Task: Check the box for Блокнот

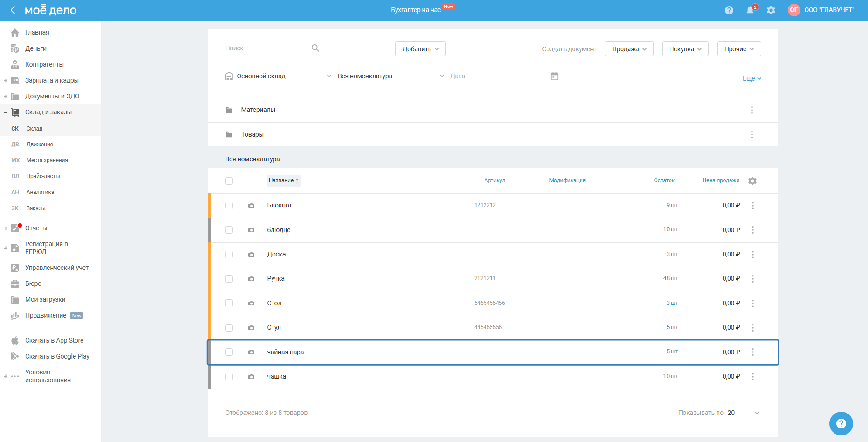Action: point(229,206)
